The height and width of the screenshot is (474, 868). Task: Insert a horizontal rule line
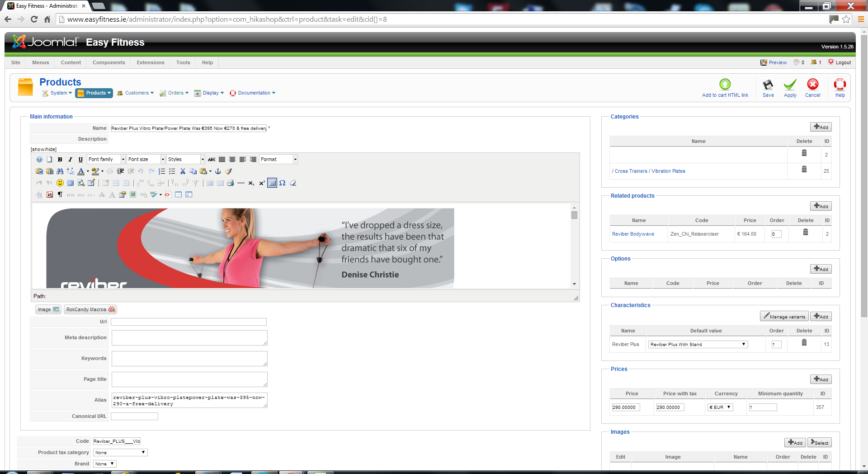(x=241, y=183)
